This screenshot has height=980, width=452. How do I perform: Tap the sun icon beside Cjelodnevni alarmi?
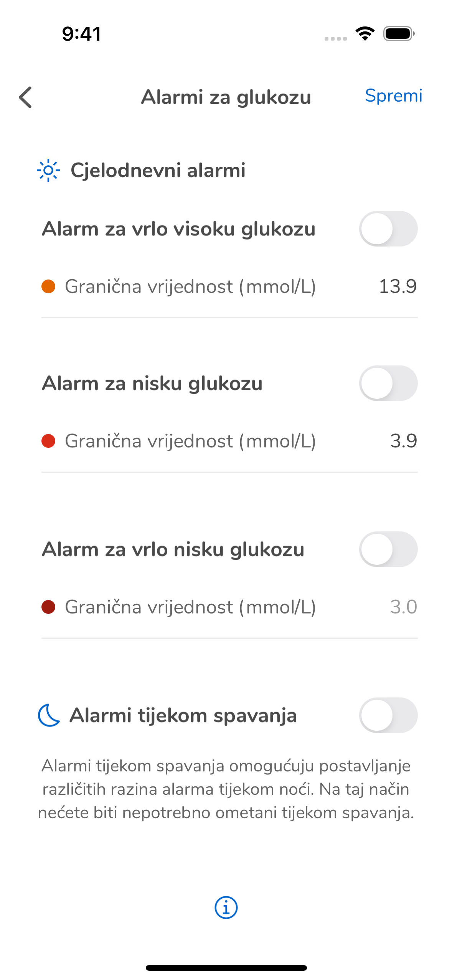click(48, 170)
